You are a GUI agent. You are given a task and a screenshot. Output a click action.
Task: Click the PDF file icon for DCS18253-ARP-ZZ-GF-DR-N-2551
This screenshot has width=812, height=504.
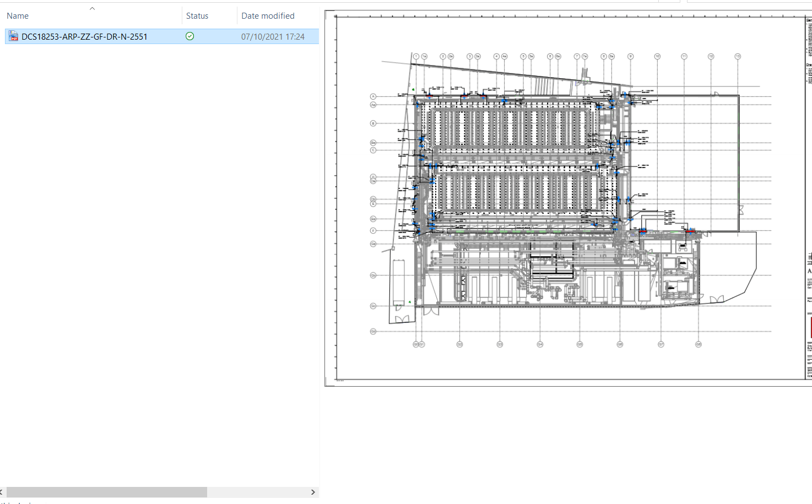[13, 36]
